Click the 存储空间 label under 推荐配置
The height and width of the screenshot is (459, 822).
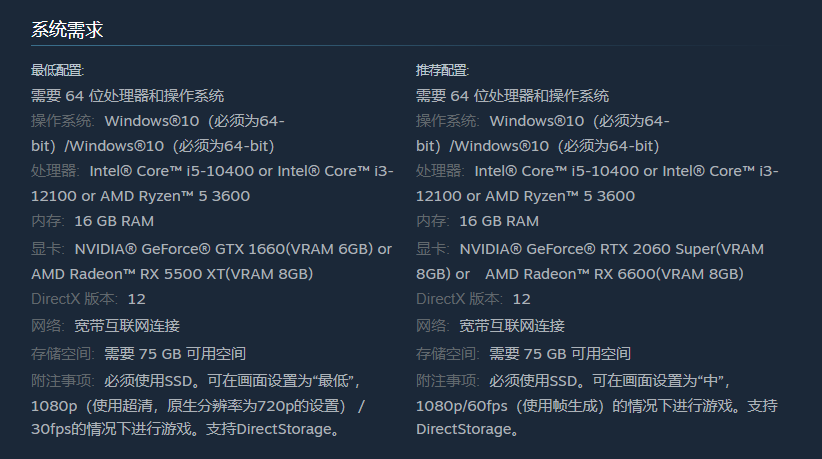[x=447, y=354]
